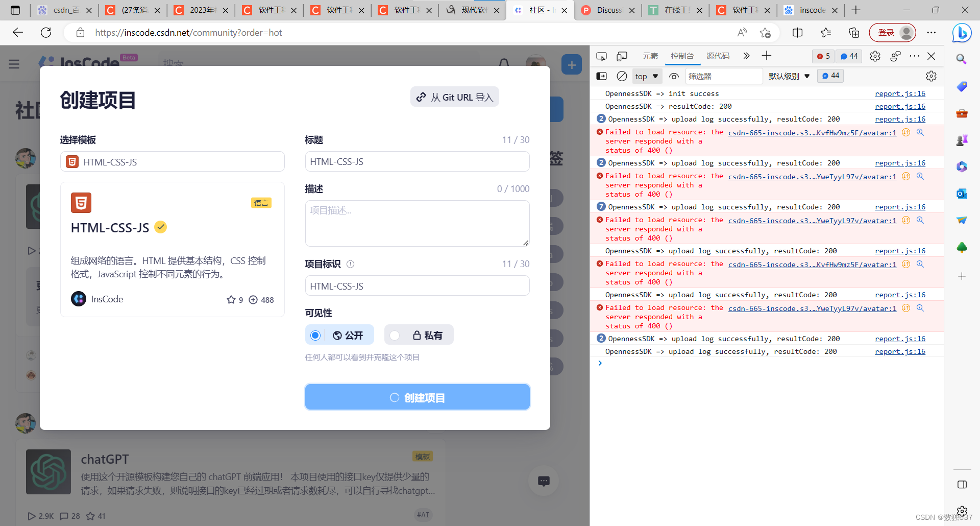This screenshot has width=980, height=526.
Task: Add page to favorites star icon
Action: (765, 33)
